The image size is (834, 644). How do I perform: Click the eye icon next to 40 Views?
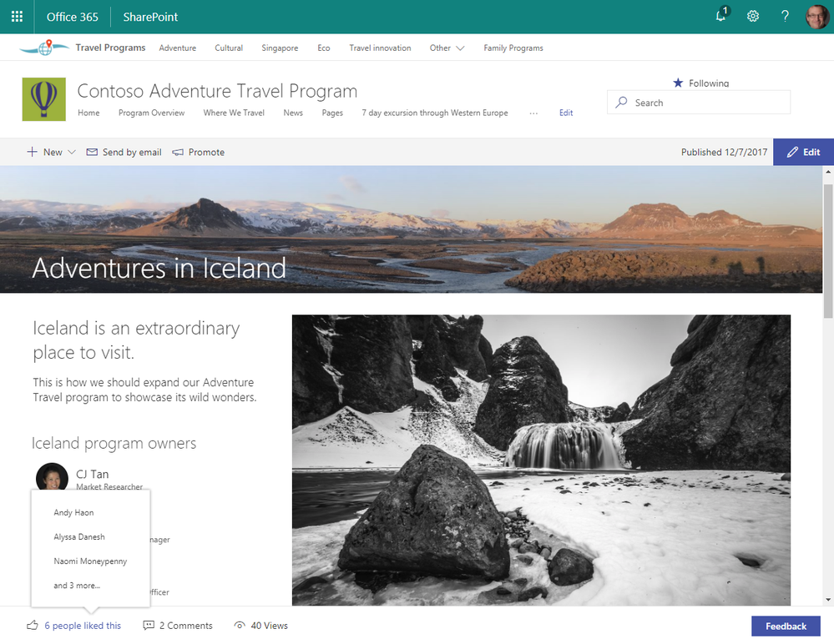click(x=240, y=626)
